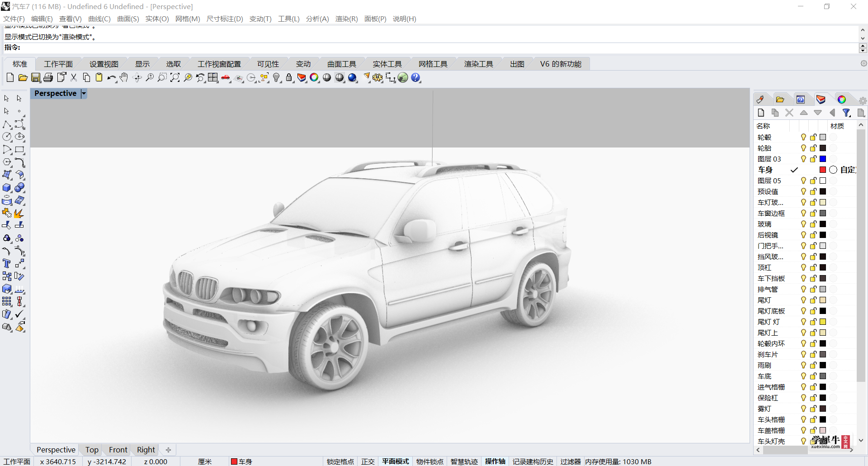Click the four viewports layout icon
The image size is (868, 466).
pyautogui.click(x=213, y=78)
